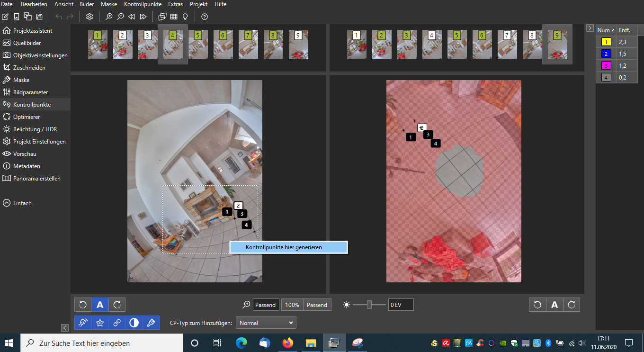The width and height of the screenshot is (644, 352).
Task: Rotate left image counterclockwise
Action: 83,305
